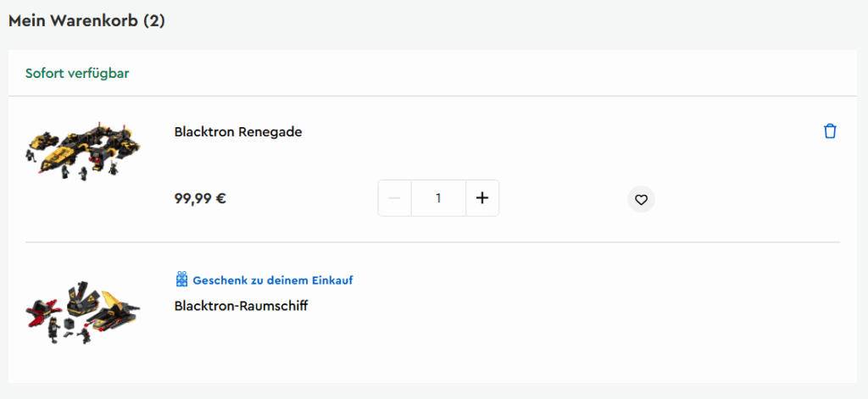Click the Mein Warenkorb heading
Viewport: 868px width, 399px height.
point(74,21)
